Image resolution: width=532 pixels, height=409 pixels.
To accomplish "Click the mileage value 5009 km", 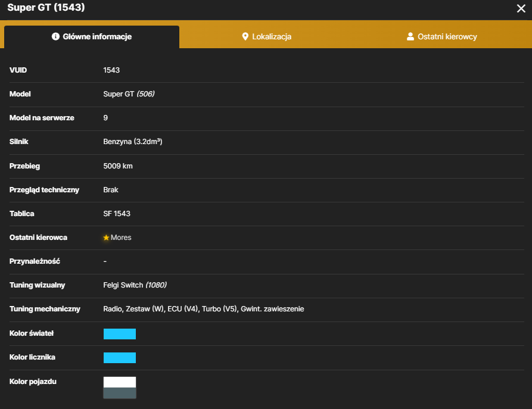I will 118,166.
